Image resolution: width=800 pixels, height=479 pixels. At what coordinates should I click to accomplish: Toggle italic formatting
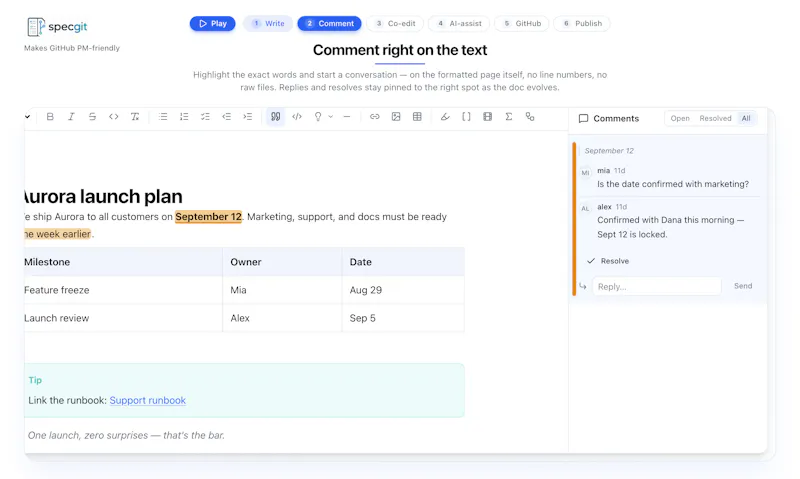click(x=71, y=117)
